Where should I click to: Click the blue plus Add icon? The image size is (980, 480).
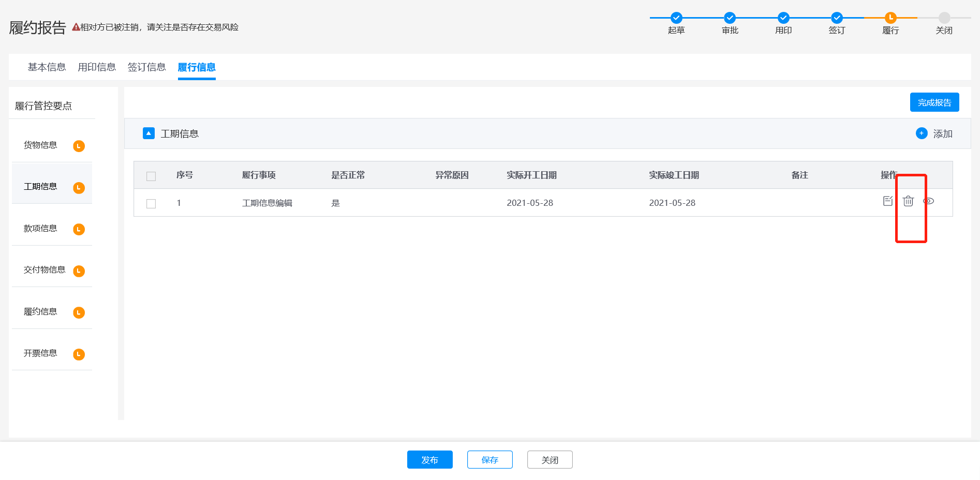(x=921, y=133)
